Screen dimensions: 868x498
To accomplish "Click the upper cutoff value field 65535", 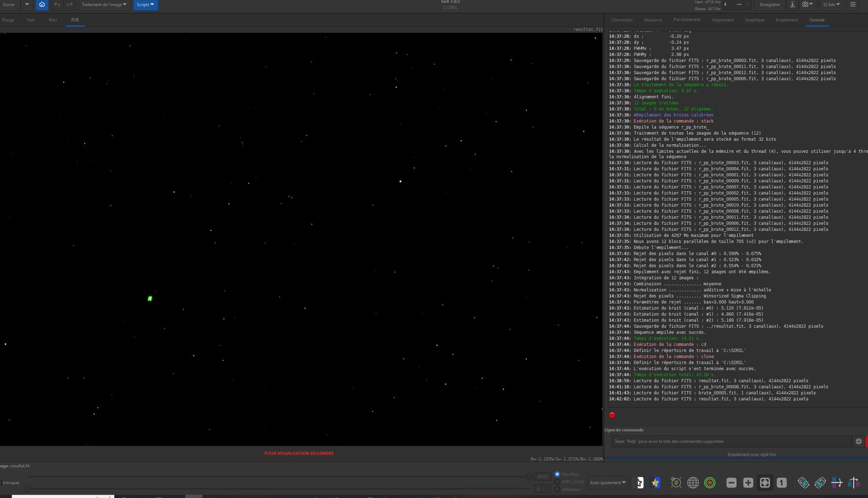I will 542,477.
